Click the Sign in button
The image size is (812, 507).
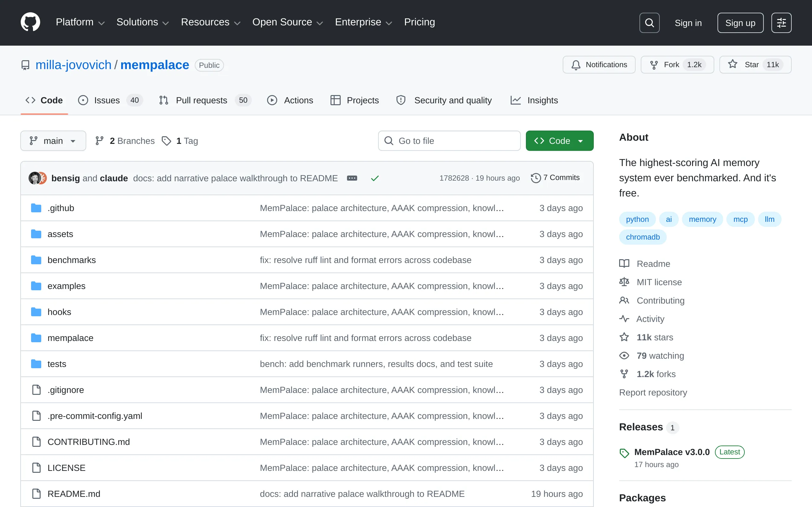click(x=688, y=22)
